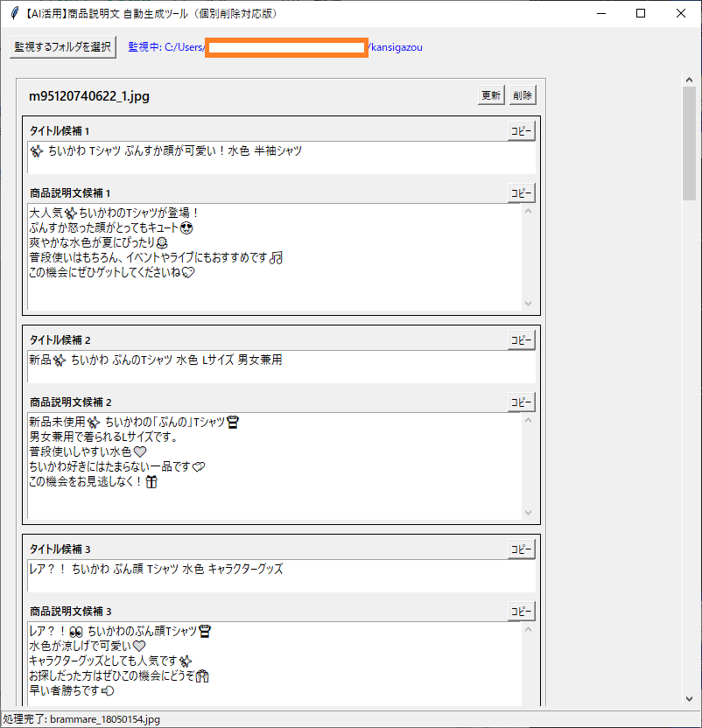The height and width of the screenshot is (728, 702).
Task: Click the 商品説明文候補 1 label
Action: tap(70, 192)
